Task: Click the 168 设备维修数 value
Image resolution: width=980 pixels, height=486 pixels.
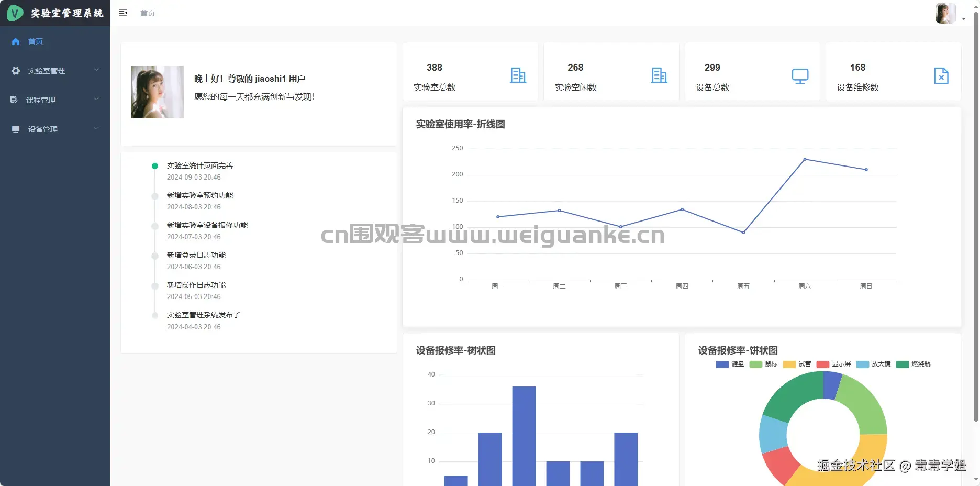Action: [x=858, y=68]
